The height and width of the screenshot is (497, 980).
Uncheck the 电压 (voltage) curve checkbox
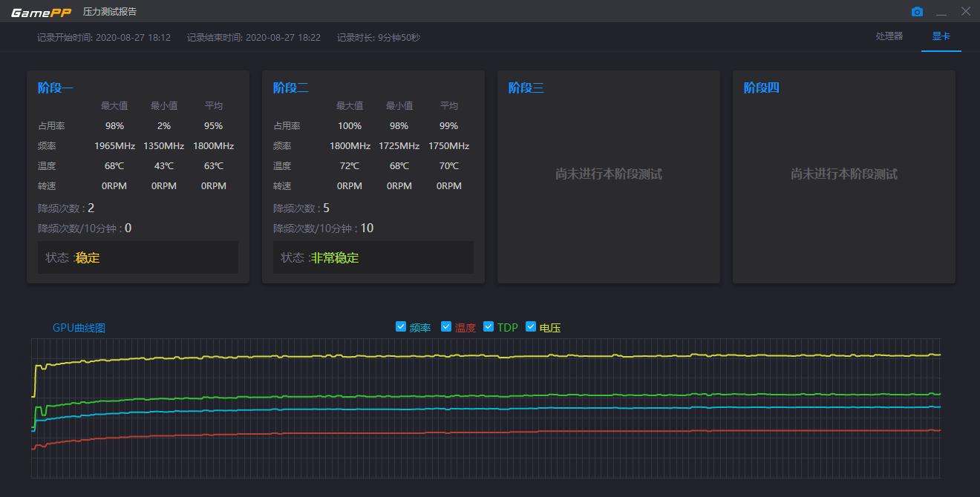(x=531, y=326)
